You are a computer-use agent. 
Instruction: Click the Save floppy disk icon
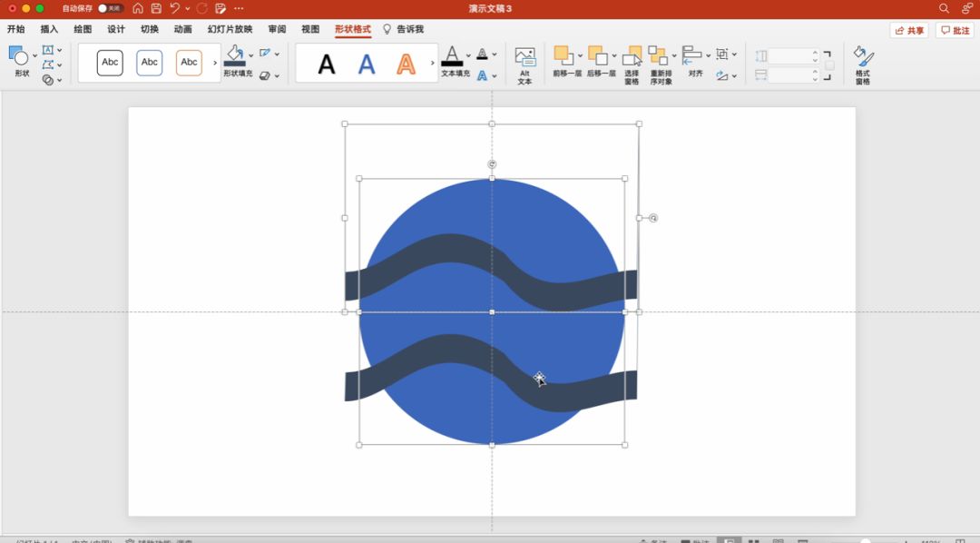pos(156,8)
